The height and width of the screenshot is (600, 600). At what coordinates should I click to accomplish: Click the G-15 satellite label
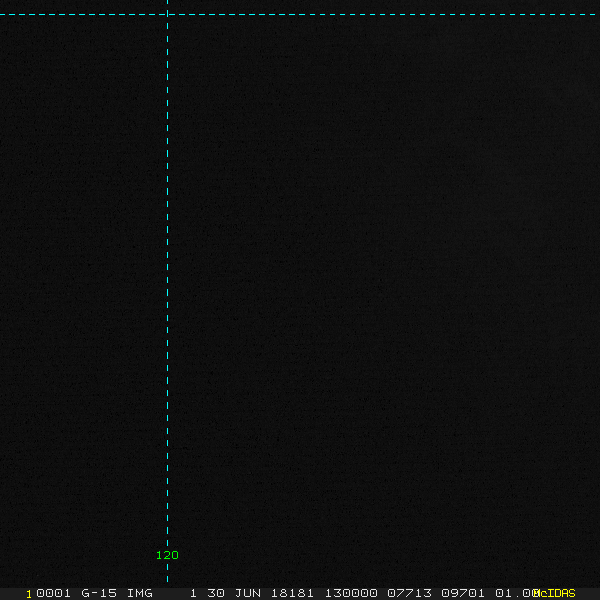(99, 593)
